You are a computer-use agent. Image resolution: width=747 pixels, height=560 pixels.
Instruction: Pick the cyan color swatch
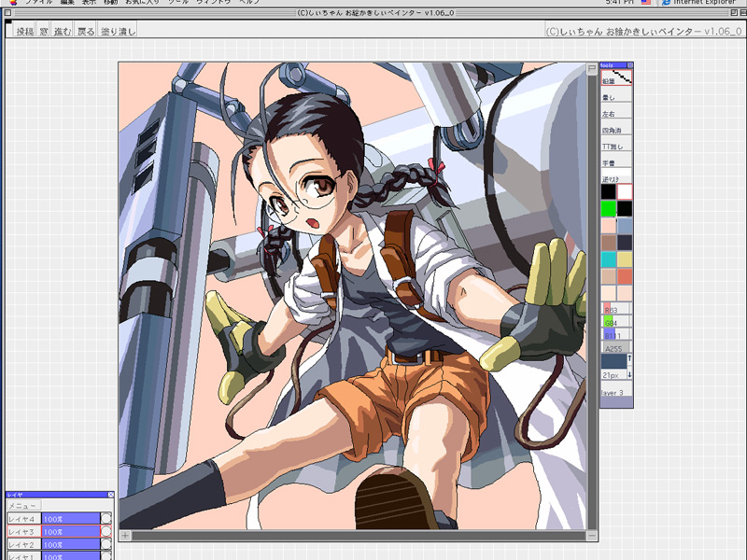[609, 259]
